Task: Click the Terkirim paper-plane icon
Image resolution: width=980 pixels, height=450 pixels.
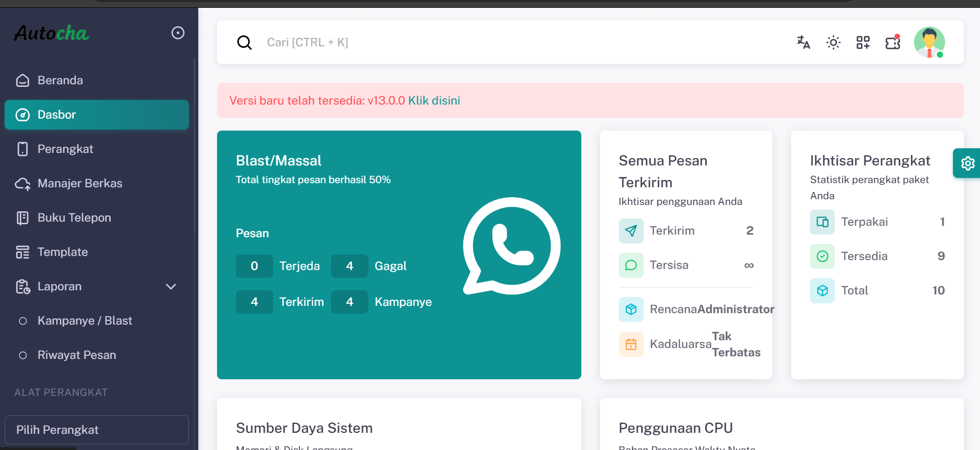Action: tap(631, 231)
